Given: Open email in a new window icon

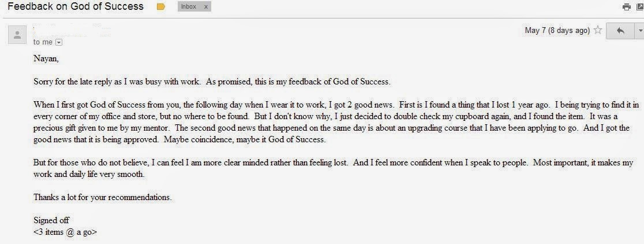Looking at the screenshot, I should (x=640, y=6).
